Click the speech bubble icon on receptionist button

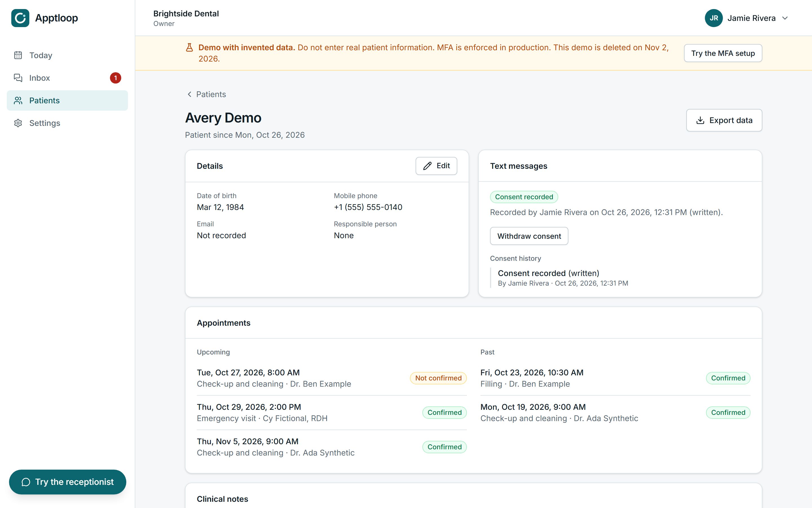tap(26, 482)
